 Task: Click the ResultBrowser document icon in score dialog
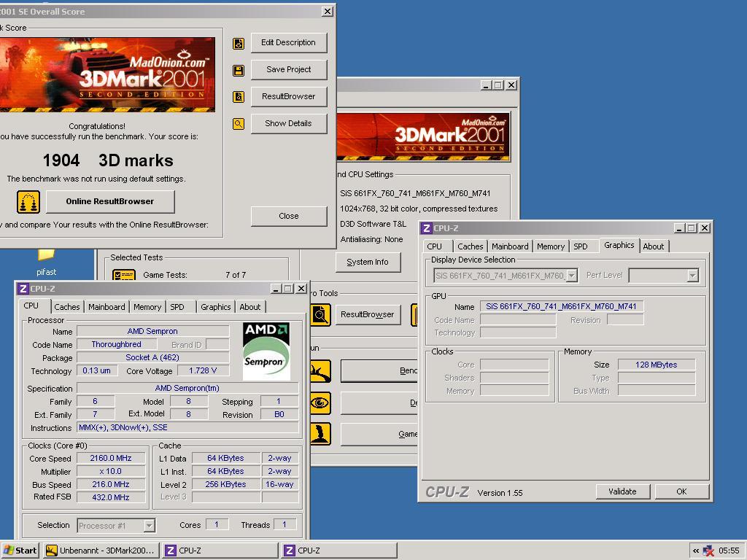(x=239, y=97)
